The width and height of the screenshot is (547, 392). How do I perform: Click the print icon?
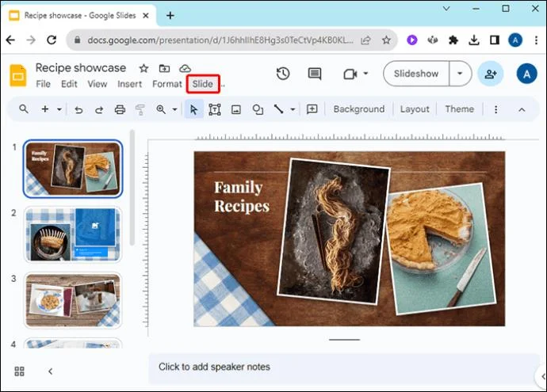(120, 109)
